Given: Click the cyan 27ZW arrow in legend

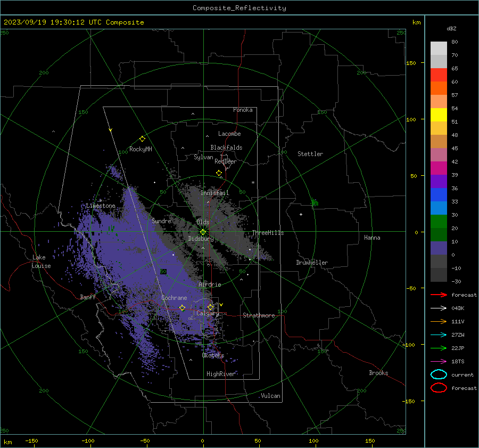Looking at the screenshot, I should (x=439, y=335).
